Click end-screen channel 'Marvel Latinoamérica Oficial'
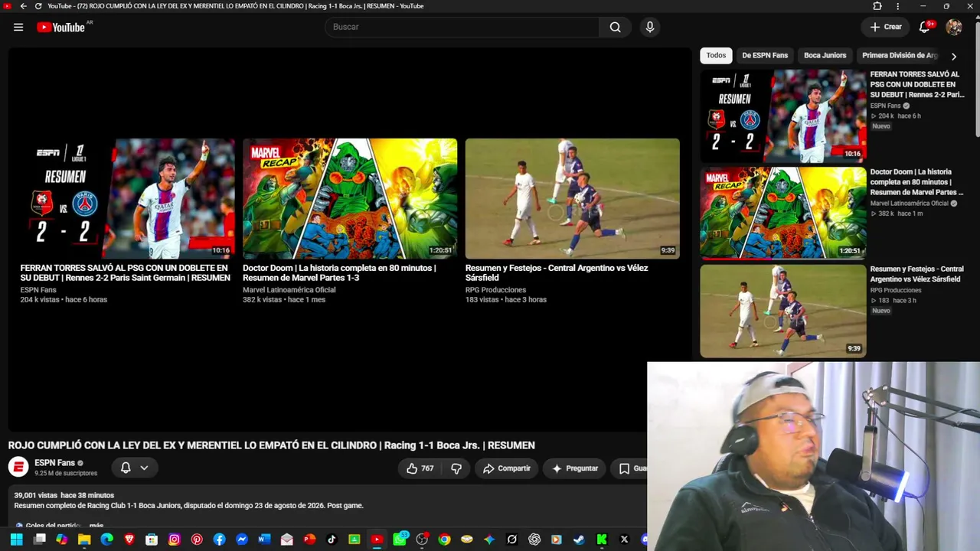 289,290
